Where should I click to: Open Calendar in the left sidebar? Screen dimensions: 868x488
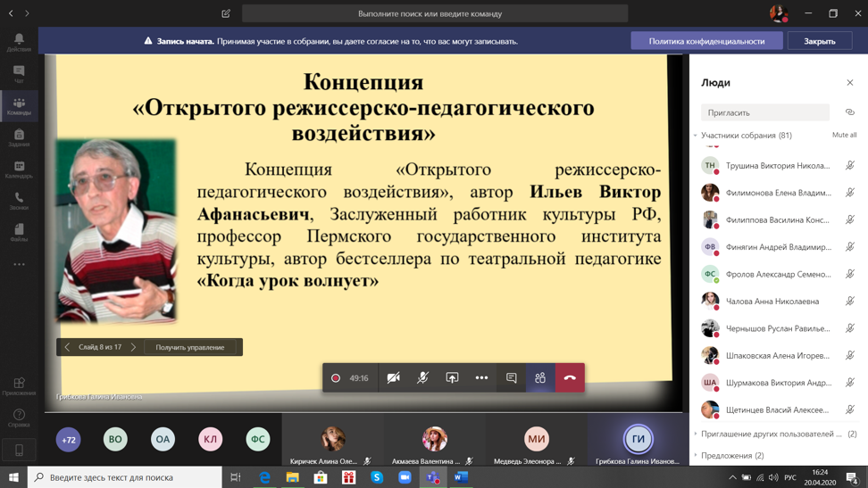19,169
